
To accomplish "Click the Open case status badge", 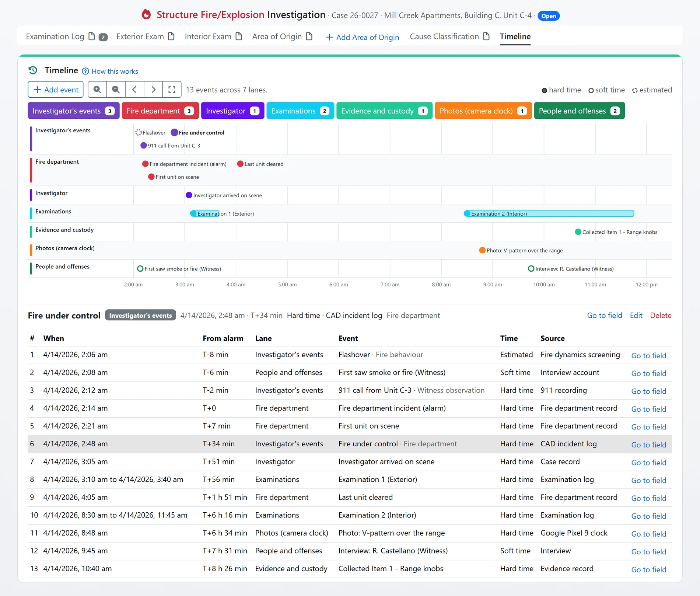I will (x=548, y=16).
